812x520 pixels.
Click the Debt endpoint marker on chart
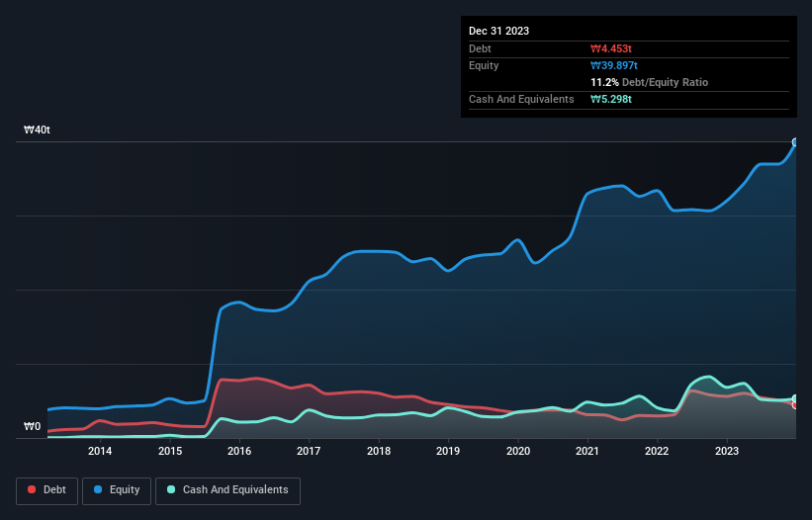click(x=796, y=404)
